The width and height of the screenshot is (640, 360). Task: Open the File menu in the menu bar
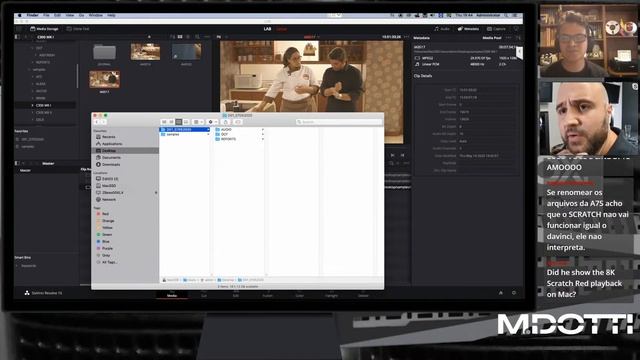point(46,15)
